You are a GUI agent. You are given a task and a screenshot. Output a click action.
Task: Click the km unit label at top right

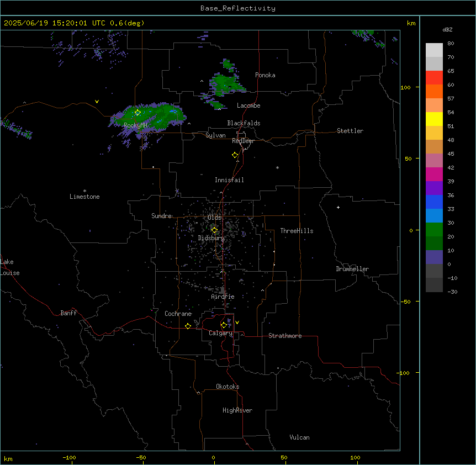pyautogui.click(x=411, y=23)
